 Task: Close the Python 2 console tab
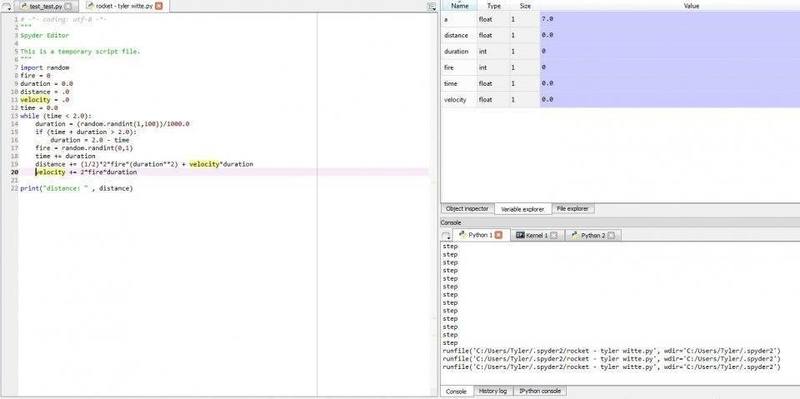click(611, 235)
